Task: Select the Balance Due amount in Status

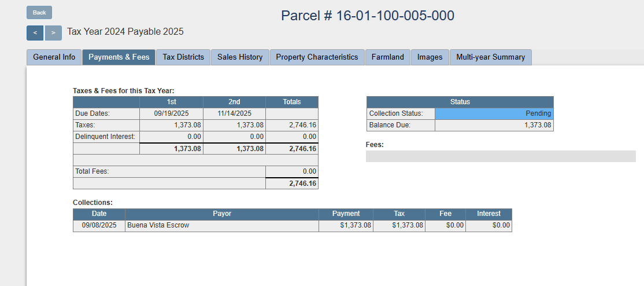Action: point(494,125)
